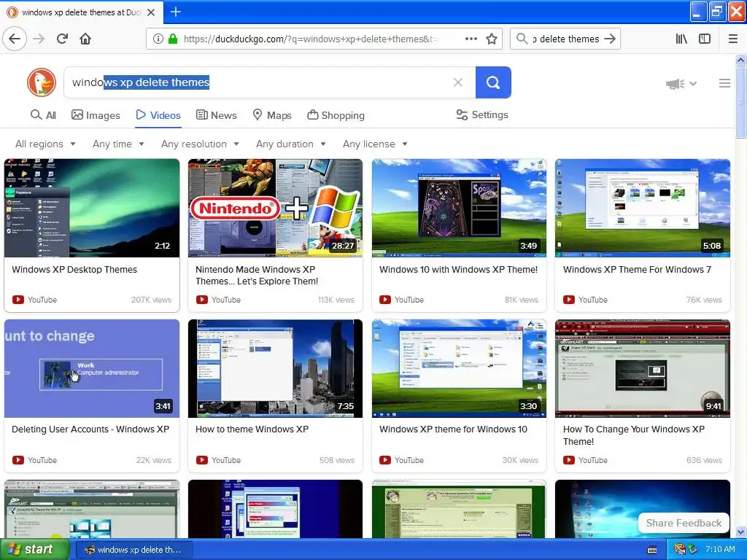Click the DuckDuckGo duck logo
The image size is (747, 560).
(x=42, y=82)
